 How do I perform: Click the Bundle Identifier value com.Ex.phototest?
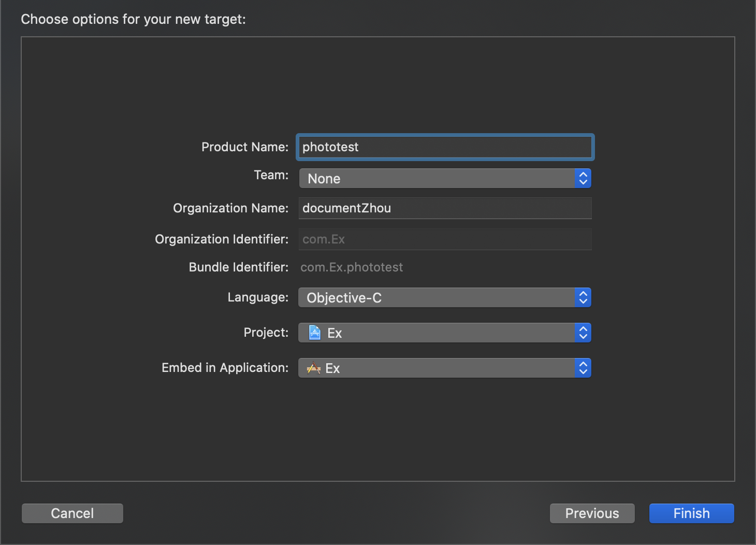(352, 267)
